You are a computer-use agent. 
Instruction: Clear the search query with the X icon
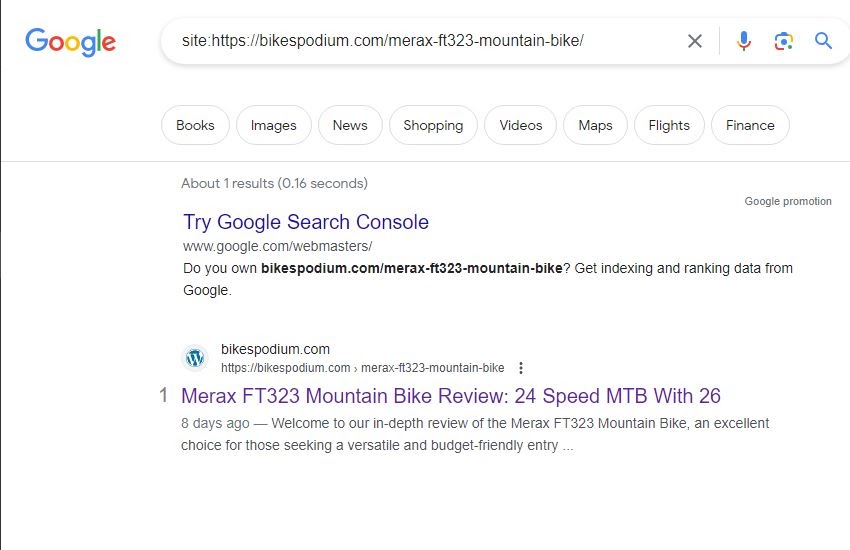(694, 41)
